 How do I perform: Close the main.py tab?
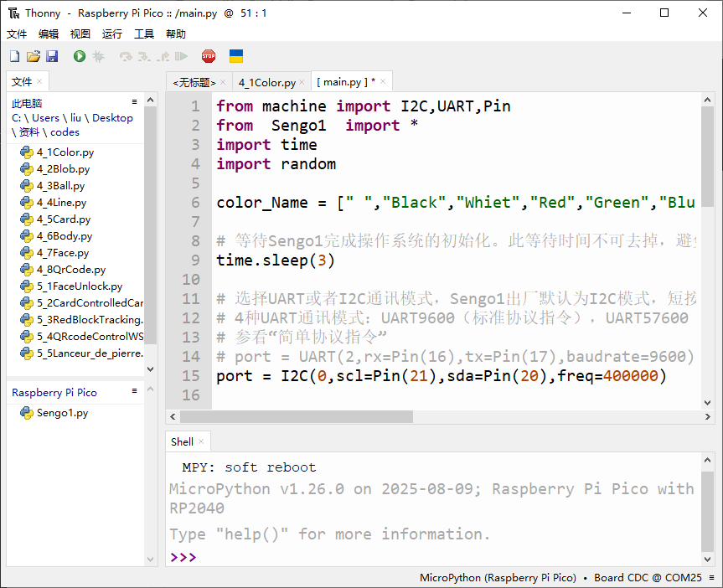[x=383, y=81]
